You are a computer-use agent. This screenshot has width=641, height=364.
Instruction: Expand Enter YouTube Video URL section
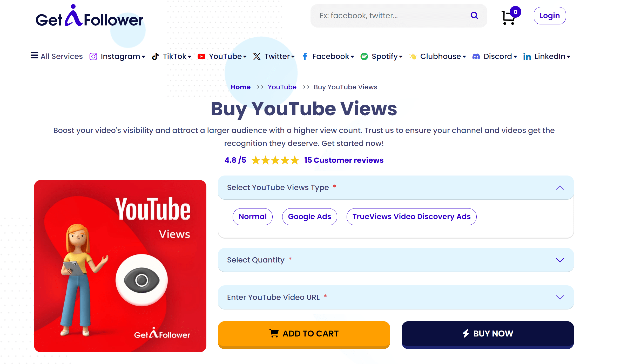[560, 297]
